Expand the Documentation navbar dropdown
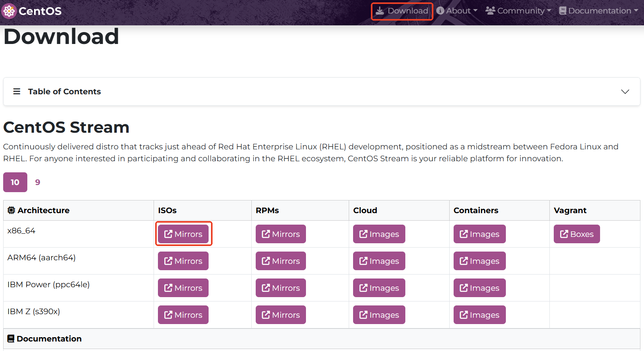Screen dimensions: 644x351 point(598,11)
